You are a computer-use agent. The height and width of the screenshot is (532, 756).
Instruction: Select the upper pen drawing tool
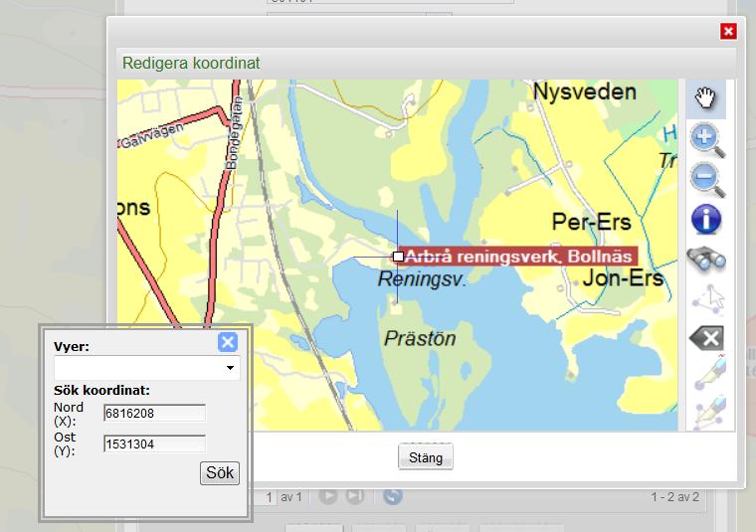click(708, 372)
